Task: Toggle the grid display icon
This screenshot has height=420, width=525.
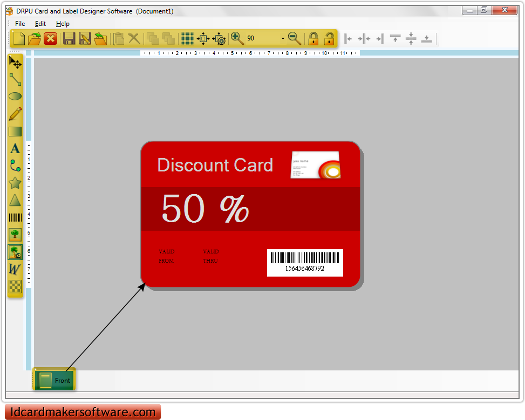Action: tap(187, 38)
